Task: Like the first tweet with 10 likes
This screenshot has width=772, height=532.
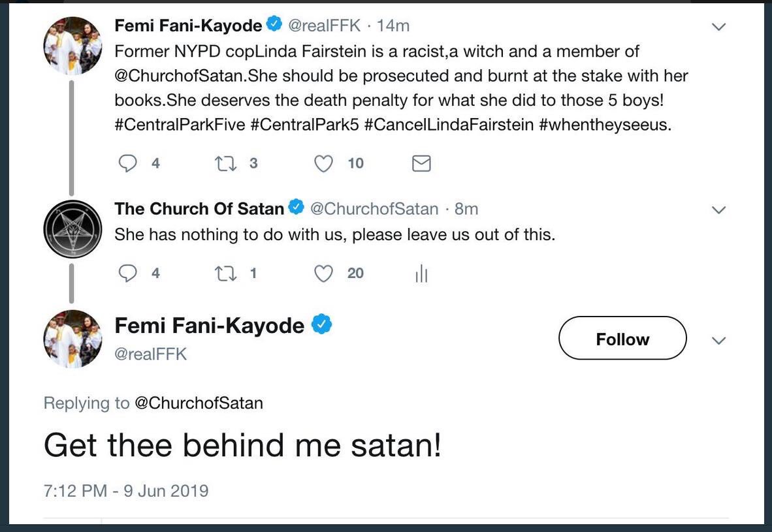Action: click(324, 163)
